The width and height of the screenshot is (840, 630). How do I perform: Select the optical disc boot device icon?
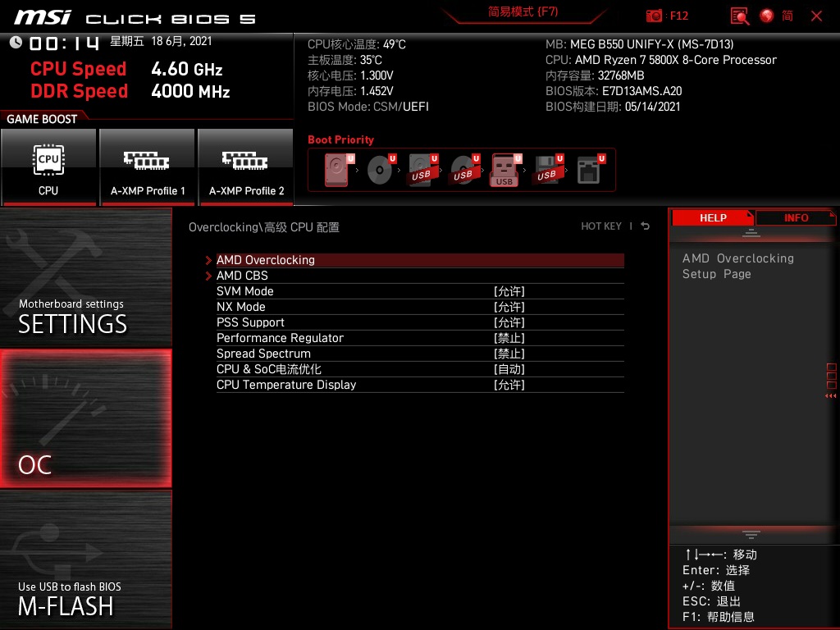[x=379, y=170]
